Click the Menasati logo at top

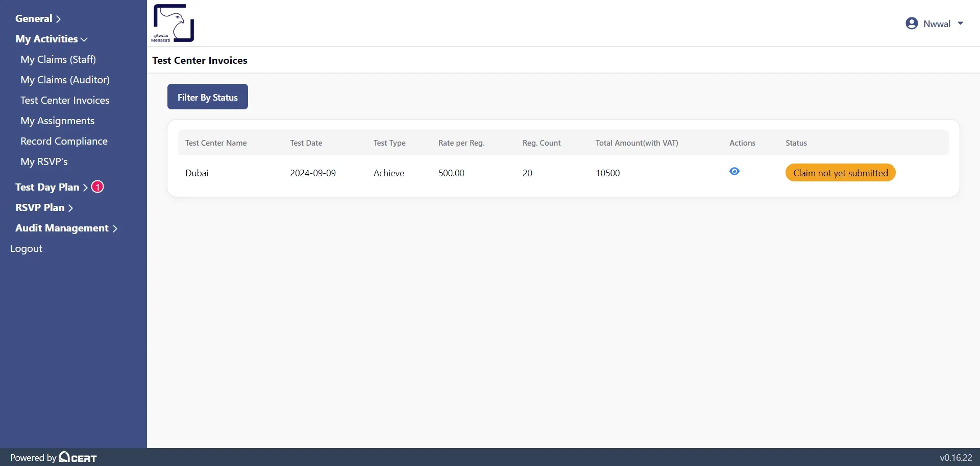pos(173,23)
